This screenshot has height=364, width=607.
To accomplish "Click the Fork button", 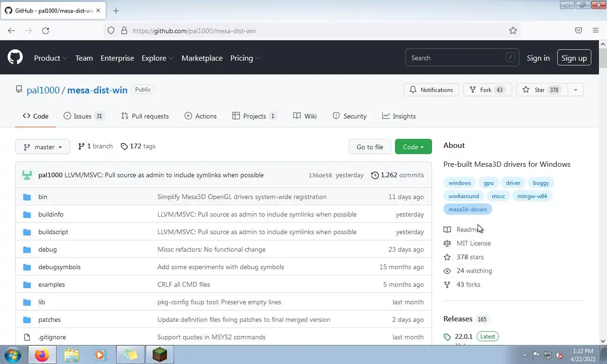I will [x=487, y=90].
